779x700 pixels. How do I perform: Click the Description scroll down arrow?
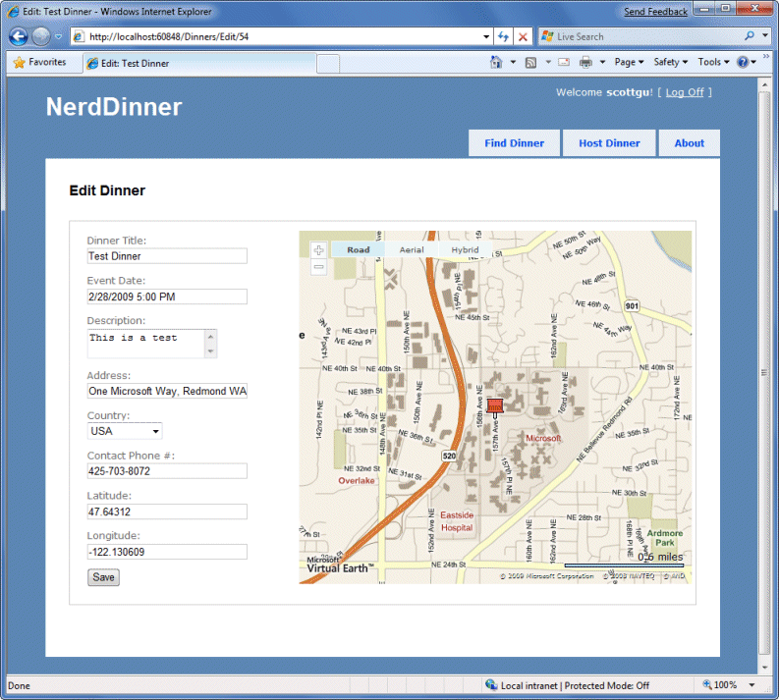click(x=210, y=351)
